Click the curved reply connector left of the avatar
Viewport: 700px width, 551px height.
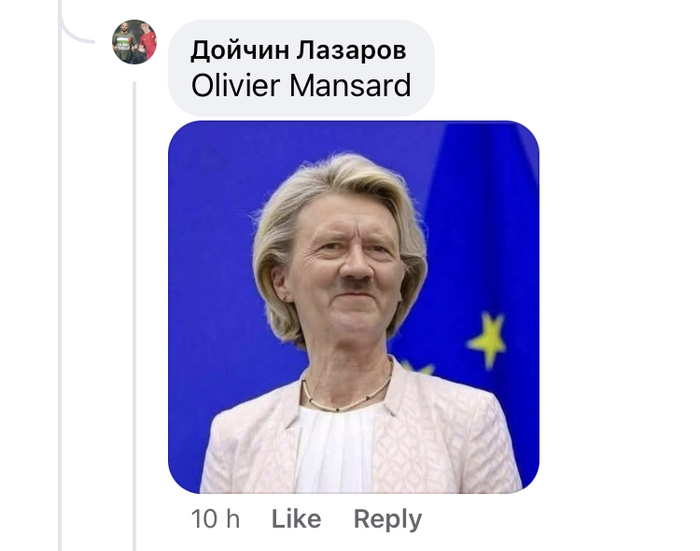coord(76,31)
